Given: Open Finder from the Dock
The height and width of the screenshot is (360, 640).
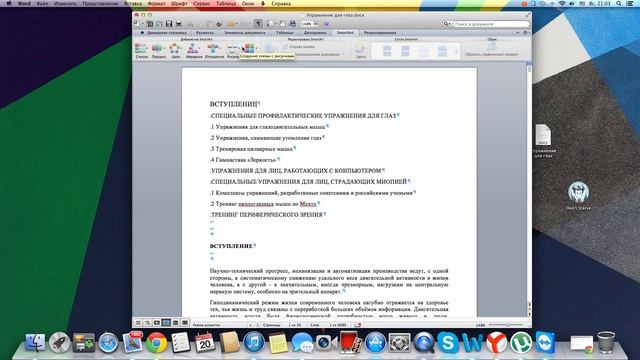Looking at the screenshot, I should 36,342.
